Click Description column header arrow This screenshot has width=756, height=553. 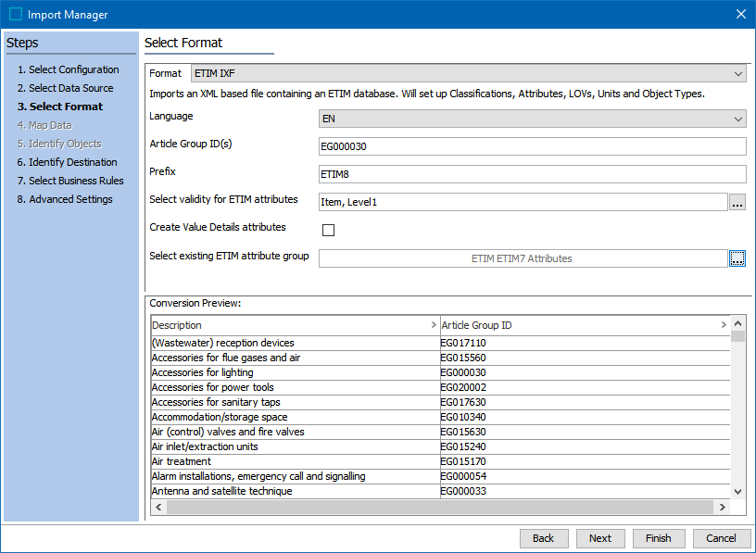click(435, 325)
